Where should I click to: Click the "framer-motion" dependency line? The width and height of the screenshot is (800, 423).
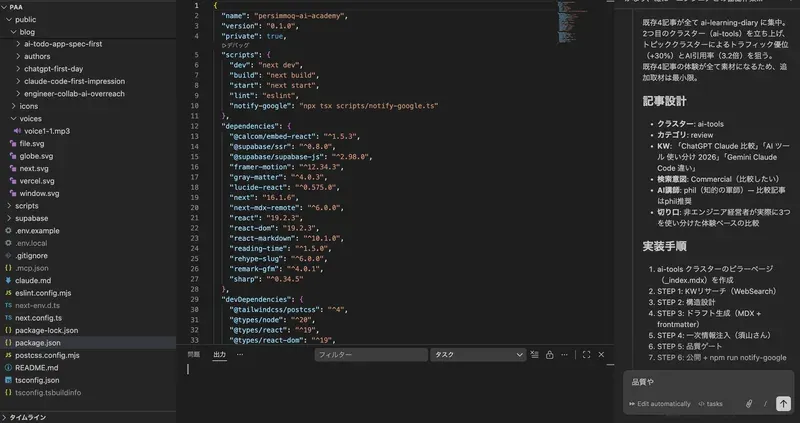287,167
